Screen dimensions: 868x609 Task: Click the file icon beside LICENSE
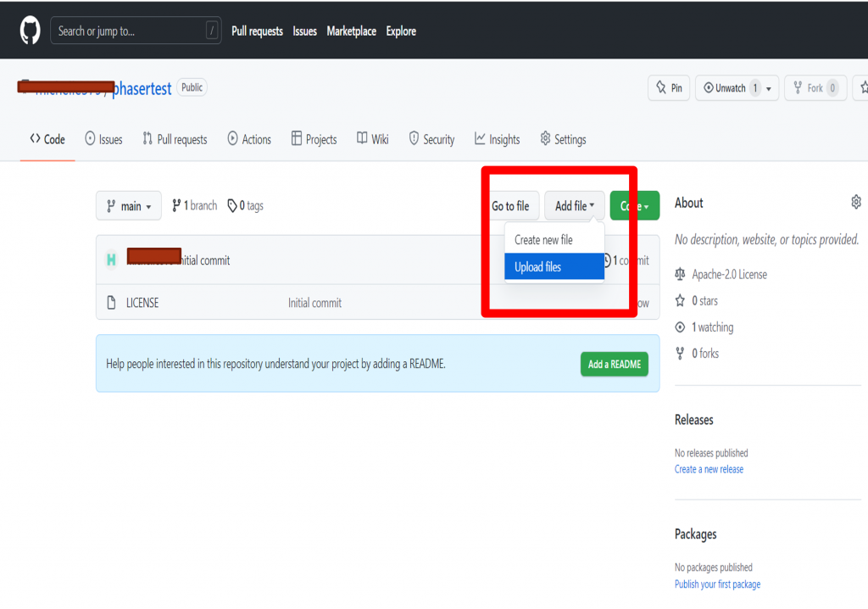coord(111,303)
